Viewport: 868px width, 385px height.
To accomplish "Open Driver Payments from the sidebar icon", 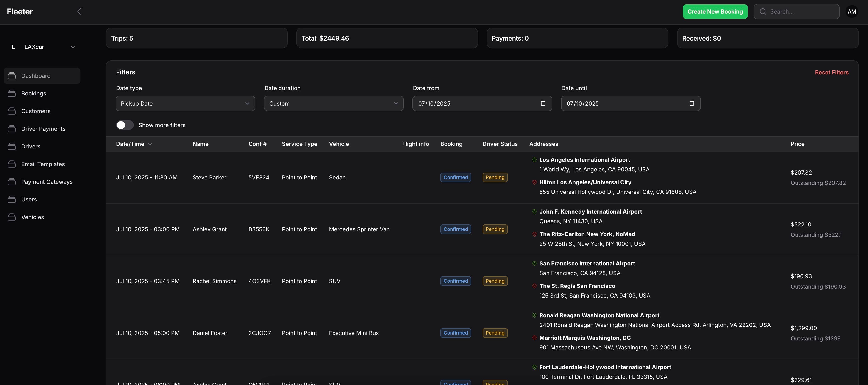I will coord(12,128).
